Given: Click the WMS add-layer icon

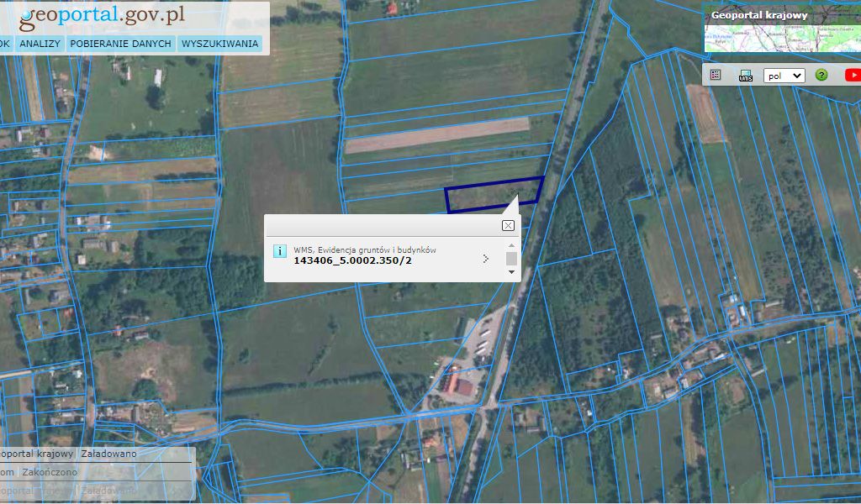Looking at the screenshot, I should (x=745, y=75).
